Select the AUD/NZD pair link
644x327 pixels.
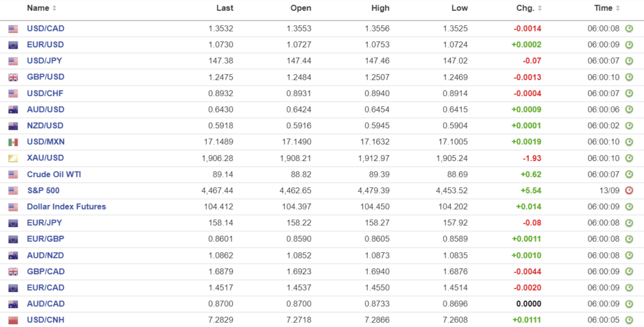(x=45, y=255)
